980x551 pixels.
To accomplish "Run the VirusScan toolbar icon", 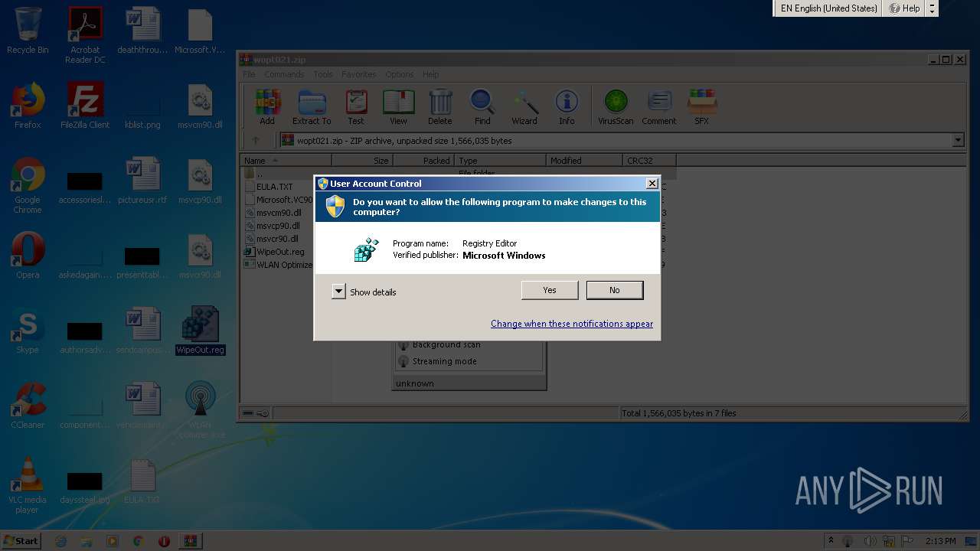I will point(616,107).
